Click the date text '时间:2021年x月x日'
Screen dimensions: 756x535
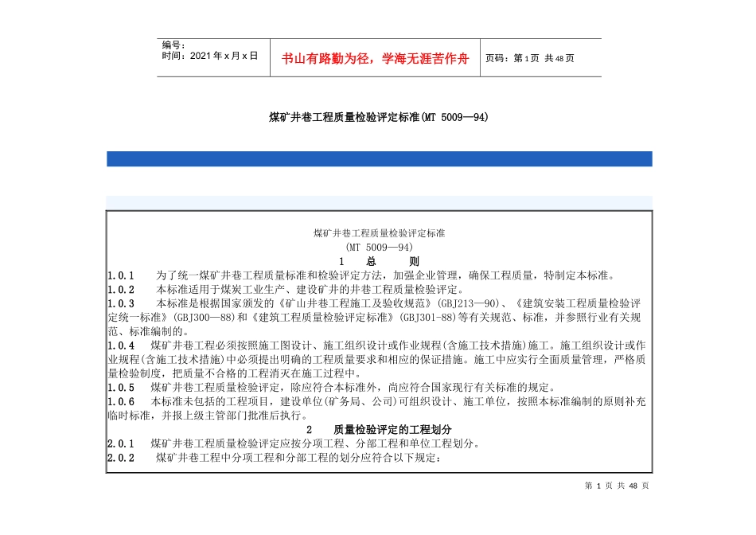210,56
